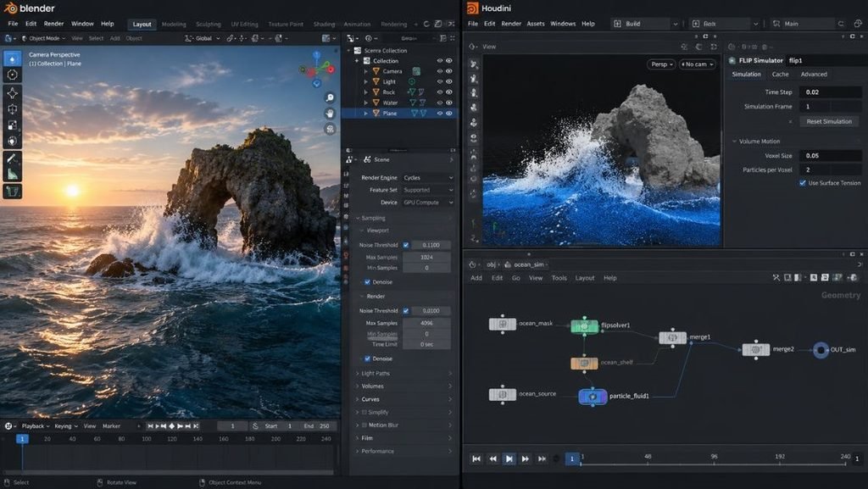Open the No cam dropdown
Screen dimensions: 868x489
tap(697, 64)
